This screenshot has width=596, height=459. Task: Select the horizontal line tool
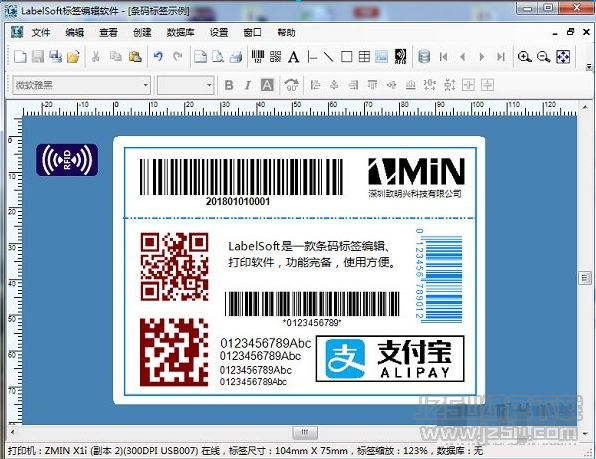312,57
